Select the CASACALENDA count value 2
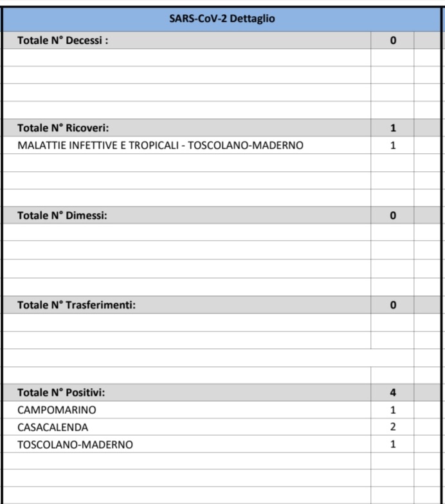 (393, 427)
